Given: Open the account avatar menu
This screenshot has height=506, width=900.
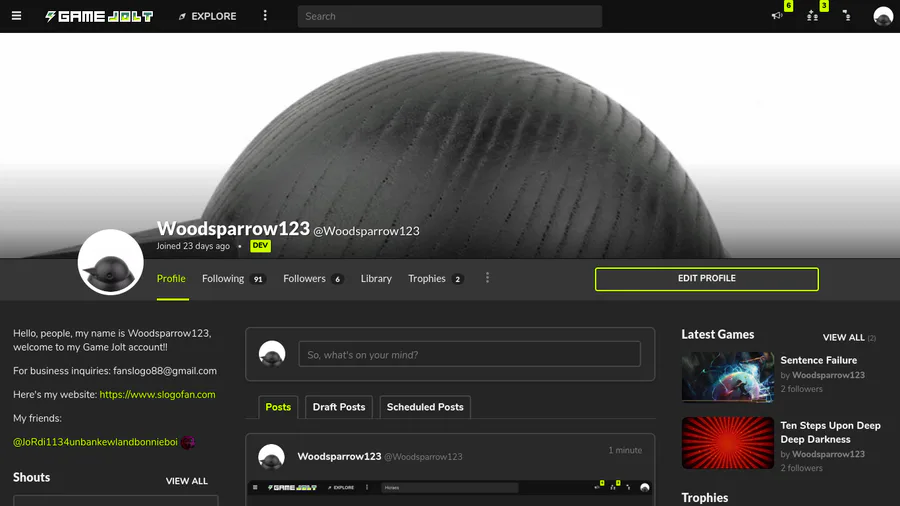Looking at the screenshot, I should (x=883, y=16).
